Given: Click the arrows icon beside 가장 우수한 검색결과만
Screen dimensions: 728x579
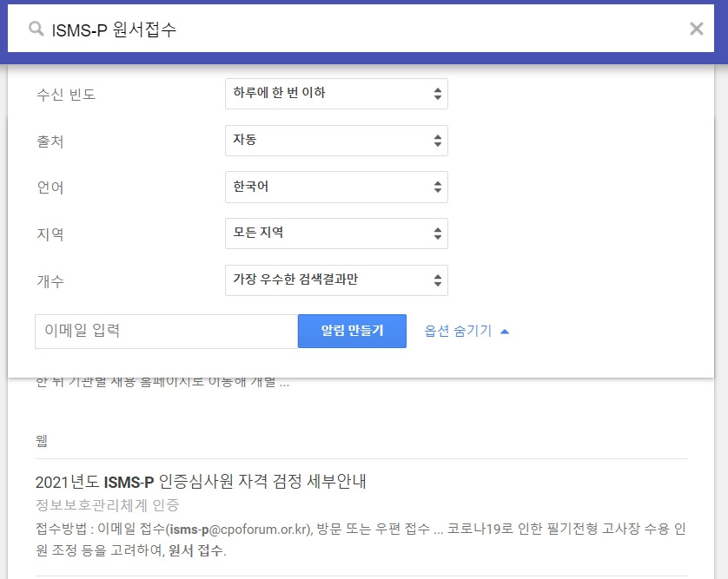Looking at the screenshot, I should 438,280.
